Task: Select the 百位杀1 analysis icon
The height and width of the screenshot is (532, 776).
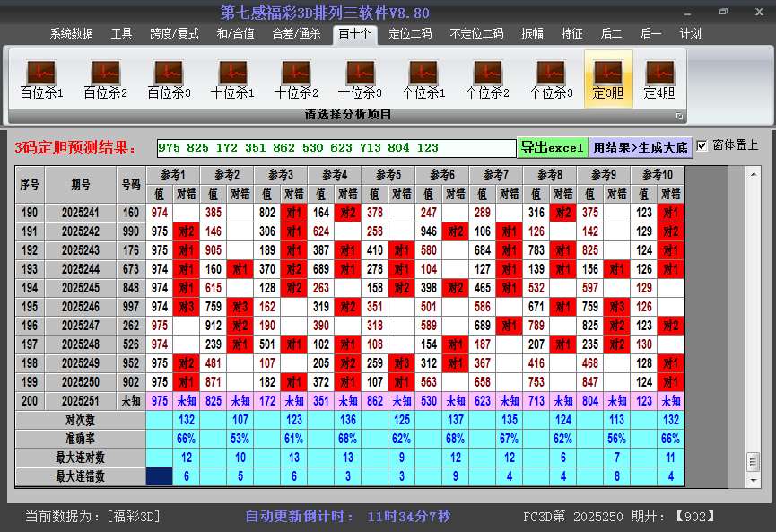Action: [41, 80]
